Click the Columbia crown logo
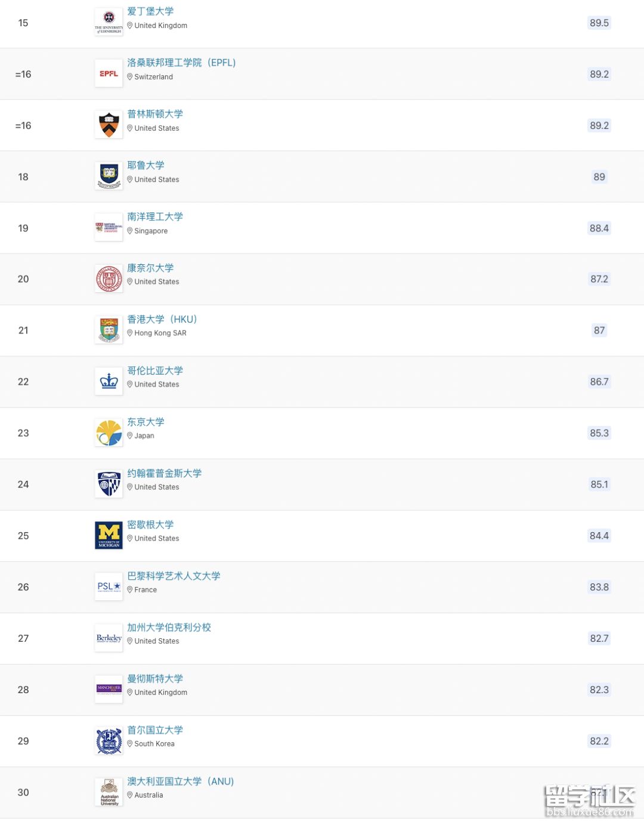This screenshot has height=825, width=644. point(109,382)
